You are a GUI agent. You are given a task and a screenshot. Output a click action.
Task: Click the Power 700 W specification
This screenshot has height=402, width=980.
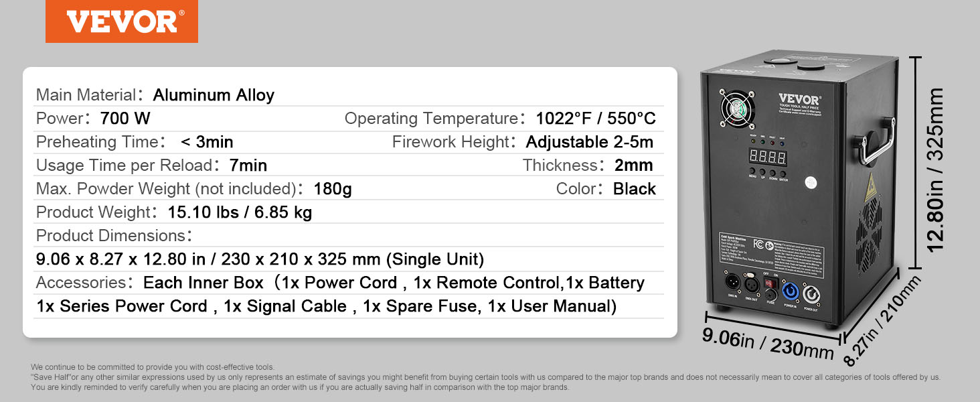[x=93, y=119]
